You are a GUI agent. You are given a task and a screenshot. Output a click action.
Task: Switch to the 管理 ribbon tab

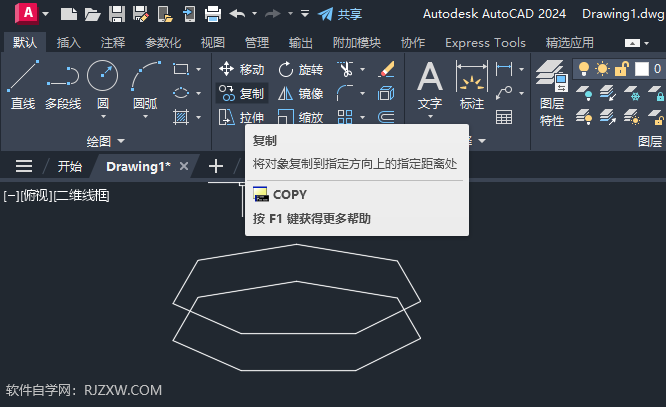pyautogui.click(x=257, y=42)
